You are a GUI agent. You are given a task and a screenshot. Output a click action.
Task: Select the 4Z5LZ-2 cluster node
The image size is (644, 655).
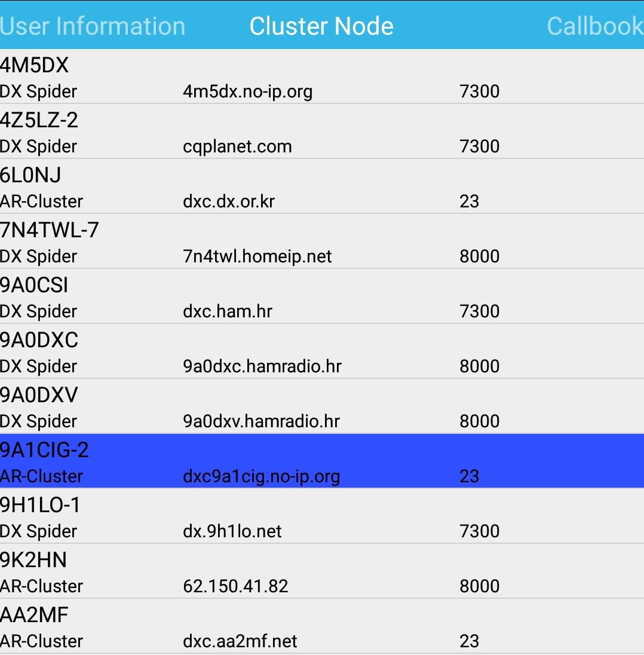[239, 133]
